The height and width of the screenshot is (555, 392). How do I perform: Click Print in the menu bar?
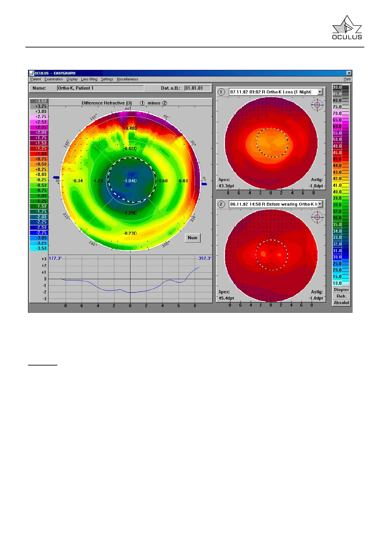pyautogui.click(x=347, y=79)
